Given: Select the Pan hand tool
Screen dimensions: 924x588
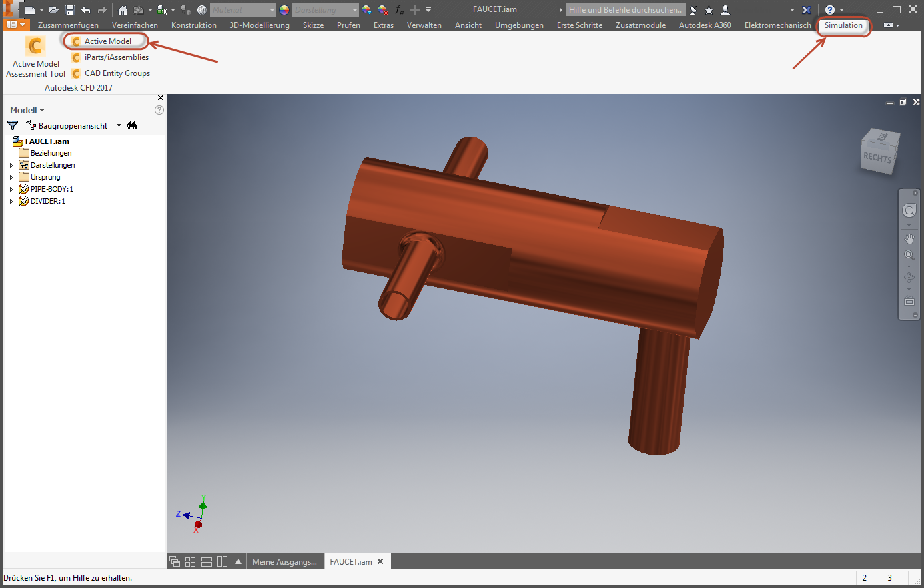Looking at the screenshot, I should (909, 239).
